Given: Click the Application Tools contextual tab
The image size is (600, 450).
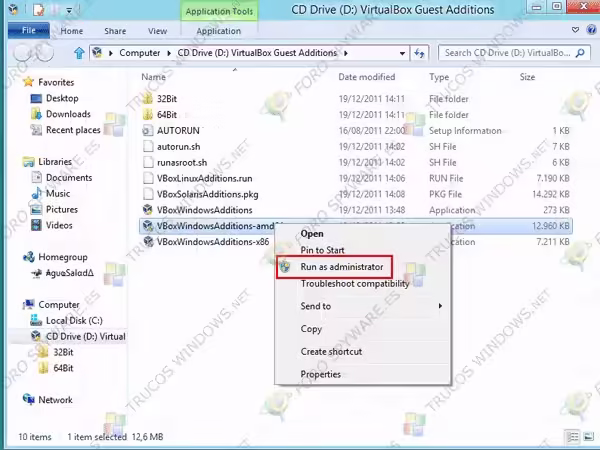Looking at the screenshot, I should 219,11.
